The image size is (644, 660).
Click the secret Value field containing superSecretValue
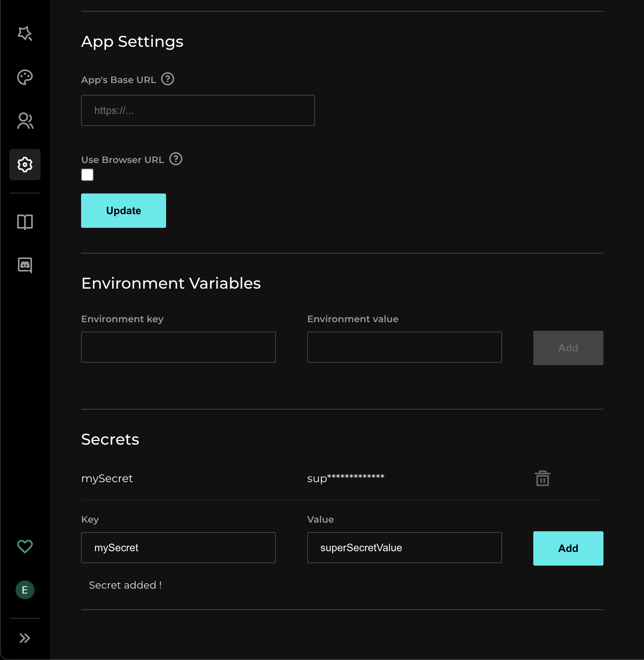[x=404, y=548]
